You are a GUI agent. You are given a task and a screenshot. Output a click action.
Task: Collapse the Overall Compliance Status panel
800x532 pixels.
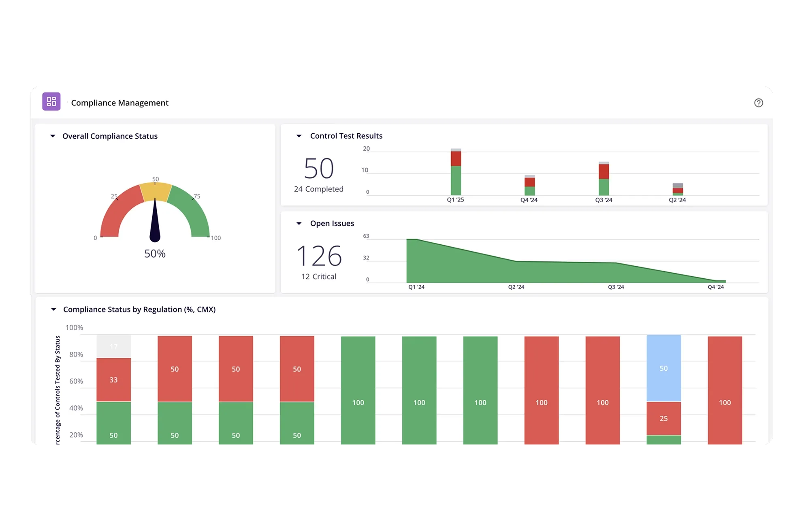53,136
